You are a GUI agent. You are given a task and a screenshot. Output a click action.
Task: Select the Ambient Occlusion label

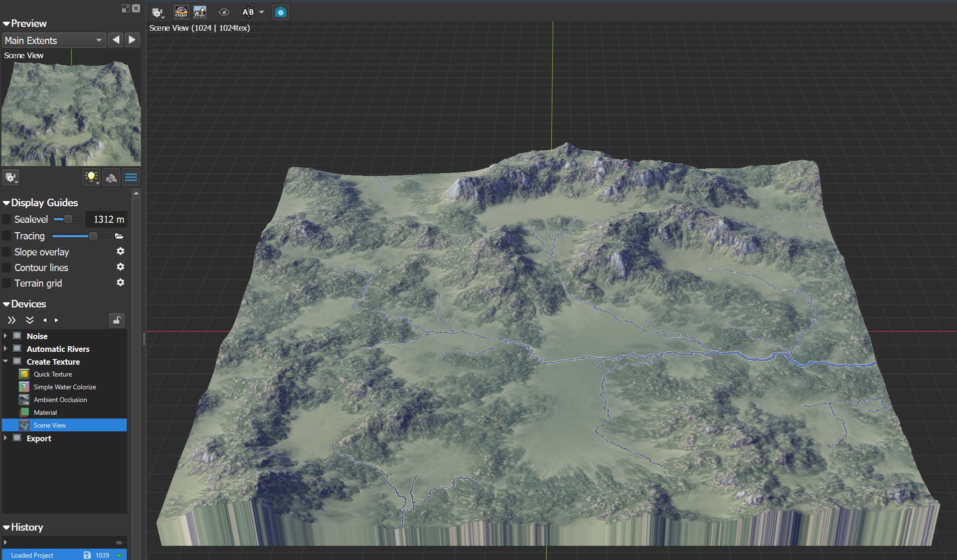point(60,400)
